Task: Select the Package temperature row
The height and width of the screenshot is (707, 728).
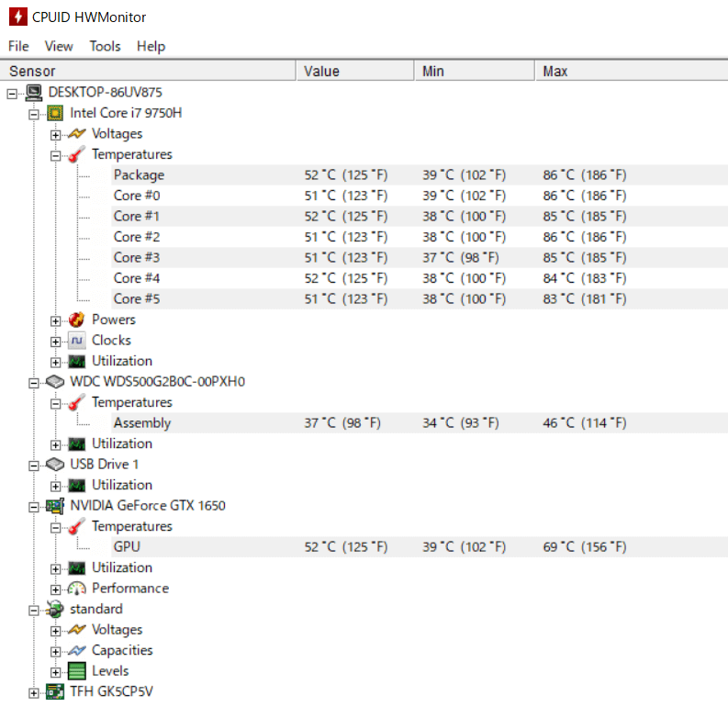Action: [420, 175]
